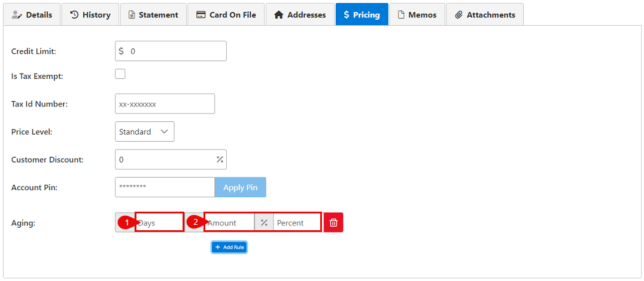
Task: Switch to the History tab
Action: [90, 14]
